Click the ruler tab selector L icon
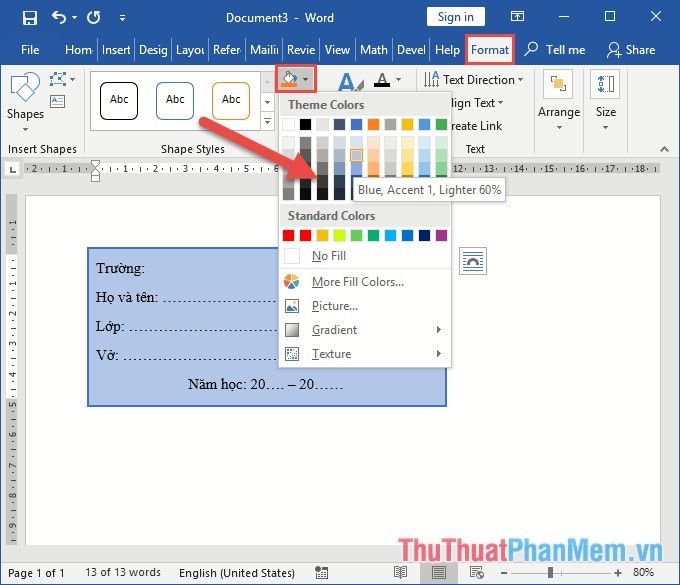This screenshot has width=680, height=585. click(13, 170)
